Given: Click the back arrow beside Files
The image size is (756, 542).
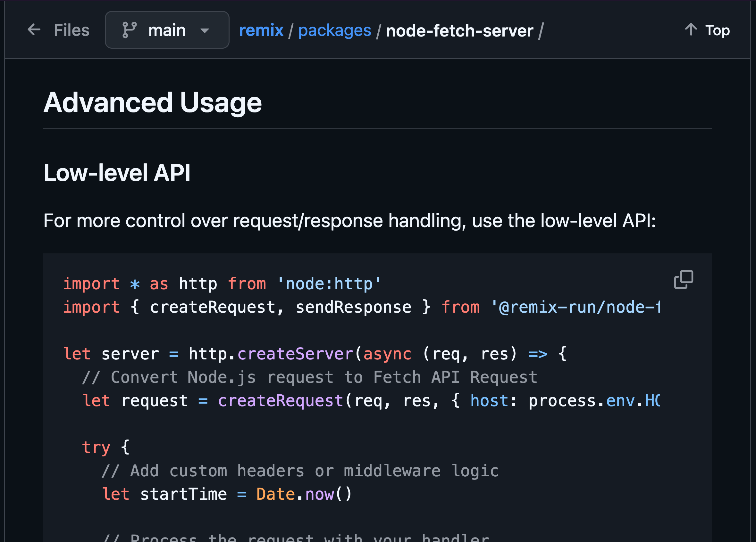Looking at the screenshot, I should click(34, 30).
